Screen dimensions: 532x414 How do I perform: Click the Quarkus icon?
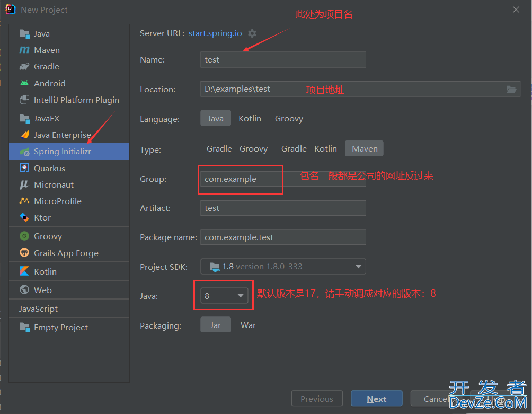point(24,168)
